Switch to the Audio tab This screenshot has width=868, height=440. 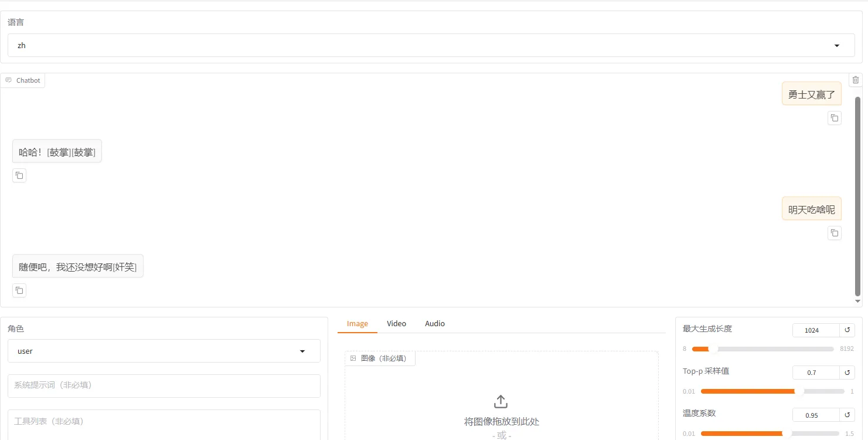435,324
